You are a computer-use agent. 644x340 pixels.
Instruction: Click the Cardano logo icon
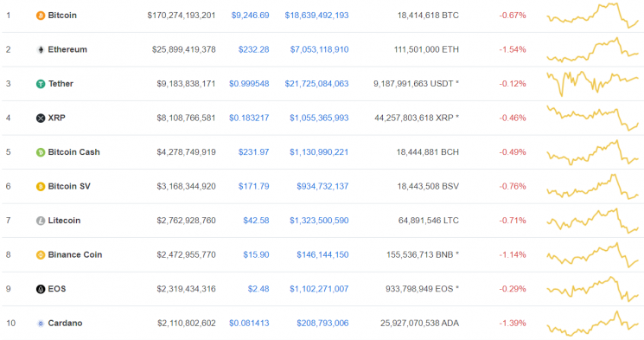(x=41, y=324)
